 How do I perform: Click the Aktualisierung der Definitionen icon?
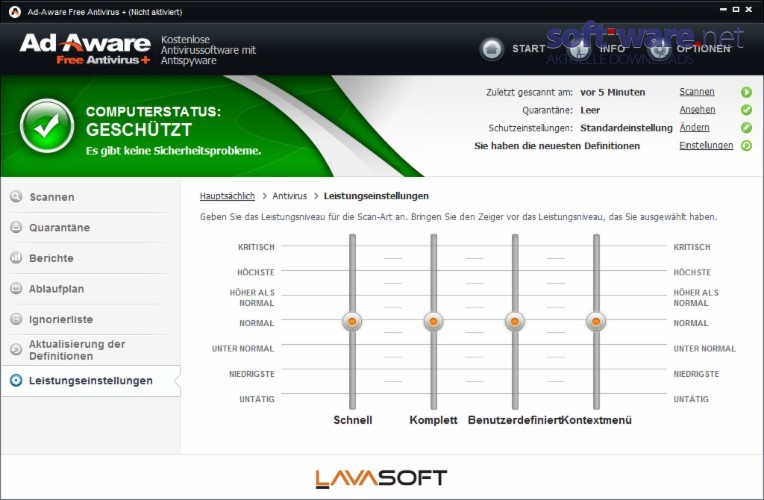[16, 349]
